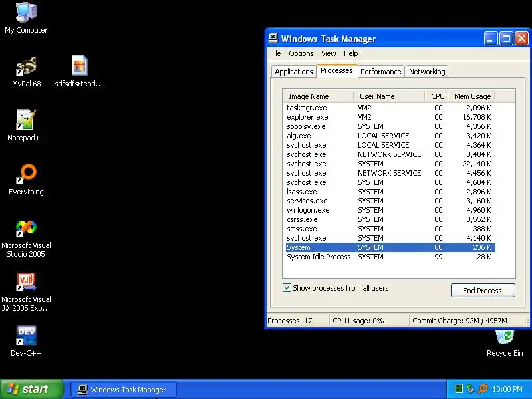Click the Everything magnifier tray icon
The height and width of the screenshot is (399, 532).
pyautogui.click(x=483, y=389)
